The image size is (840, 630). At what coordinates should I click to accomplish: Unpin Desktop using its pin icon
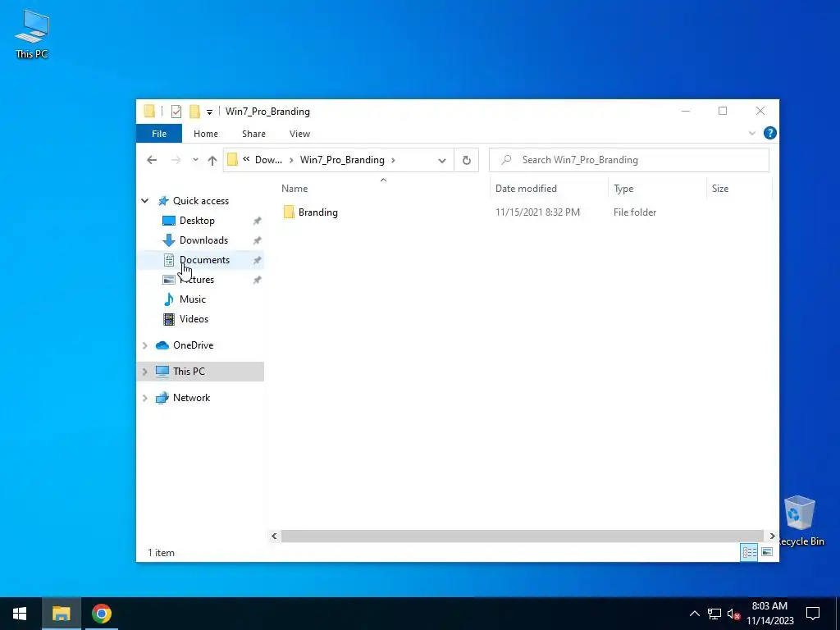257,221
